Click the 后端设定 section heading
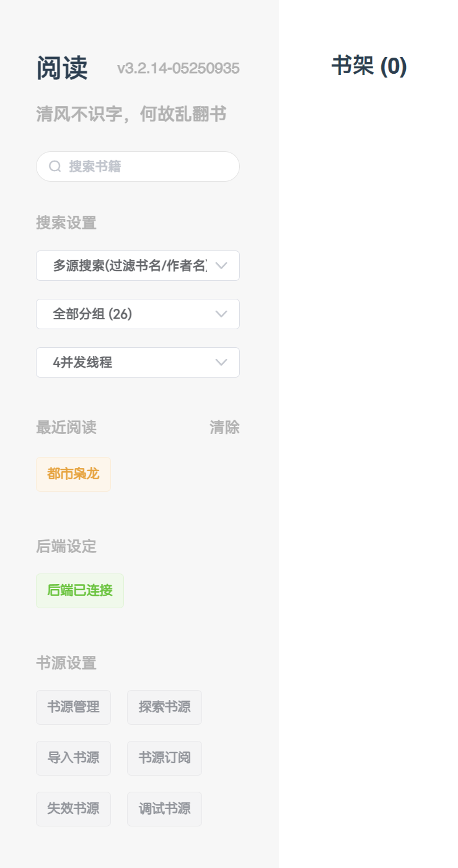Viewport: 458px width, 868px height. point(66,546)
